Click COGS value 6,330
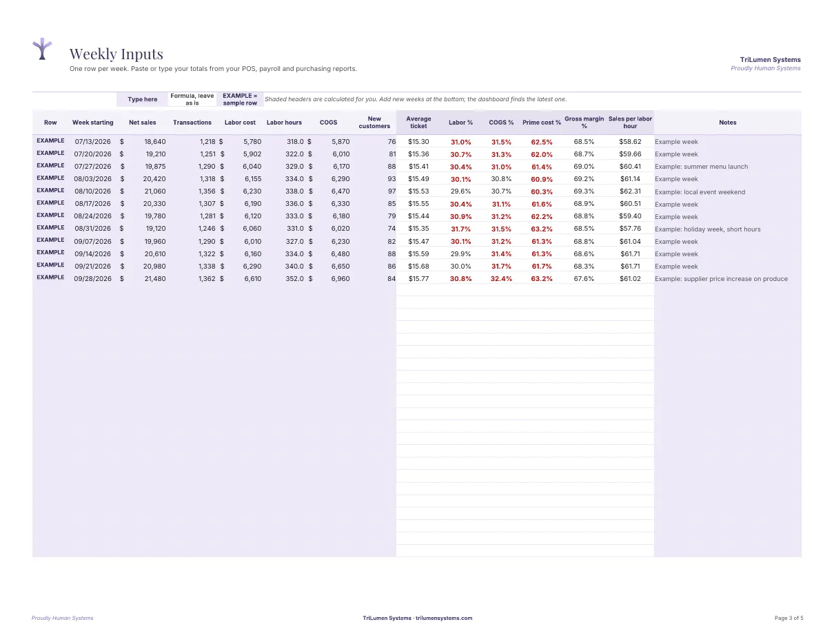Viewport: 834px width, 644px height. (340, 204)
